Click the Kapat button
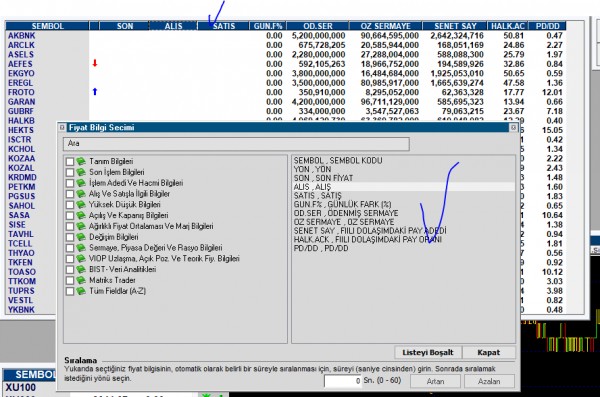This screenshot has width=600, height=397. tap(489, 352)
